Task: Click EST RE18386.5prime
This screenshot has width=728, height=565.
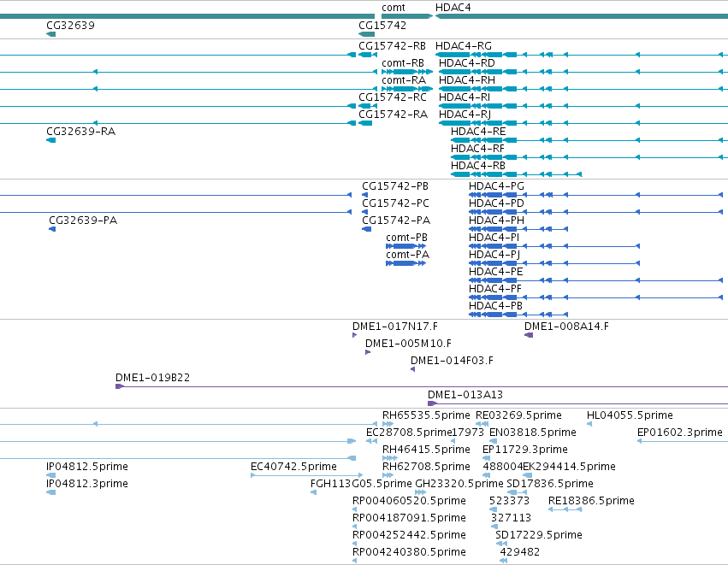Action: (x=591, y=502)
